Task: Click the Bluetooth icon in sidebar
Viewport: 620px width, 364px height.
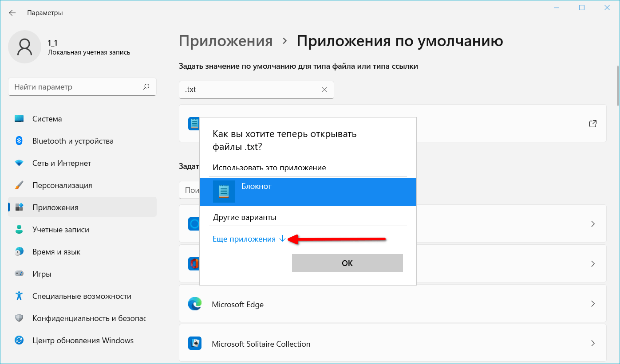Action: 19,141
